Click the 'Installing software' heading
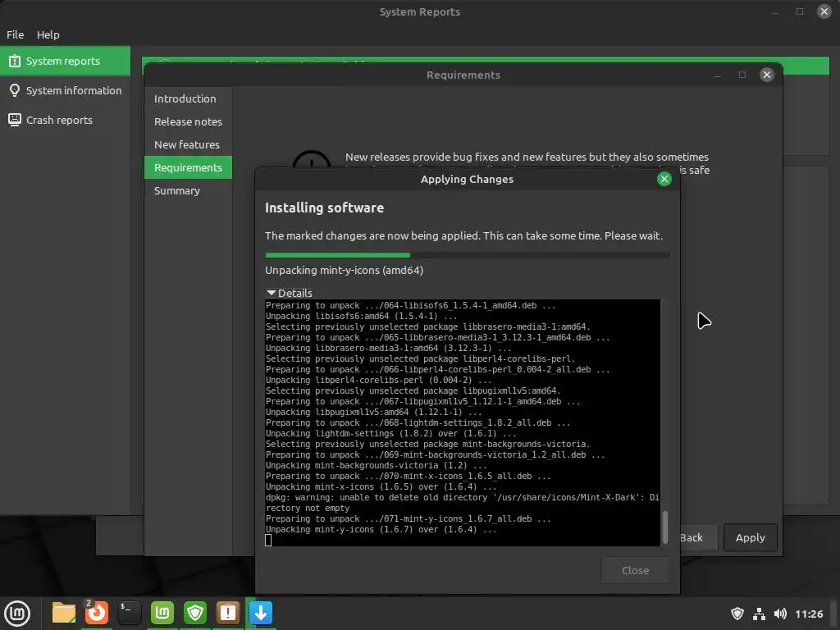 (x=324, y=208)
